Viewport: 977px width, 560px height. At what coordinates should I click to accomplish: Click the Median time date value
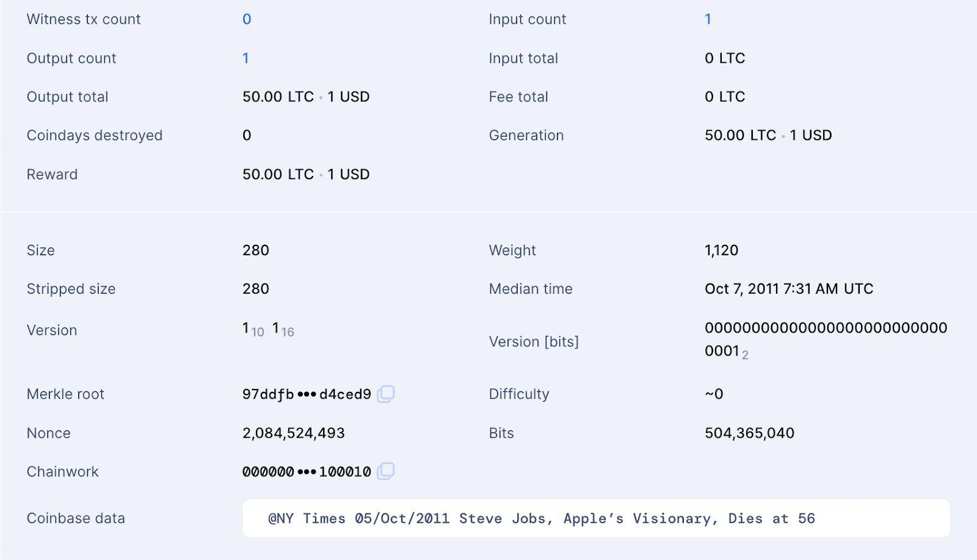pyautogui.click(x=789, y=289)
